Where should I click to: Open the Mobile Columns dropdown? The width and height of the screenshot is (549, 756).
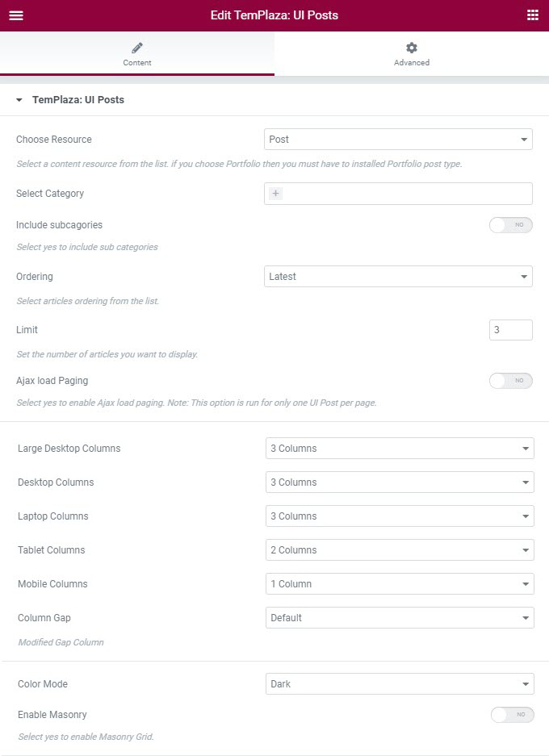[400, 584]
